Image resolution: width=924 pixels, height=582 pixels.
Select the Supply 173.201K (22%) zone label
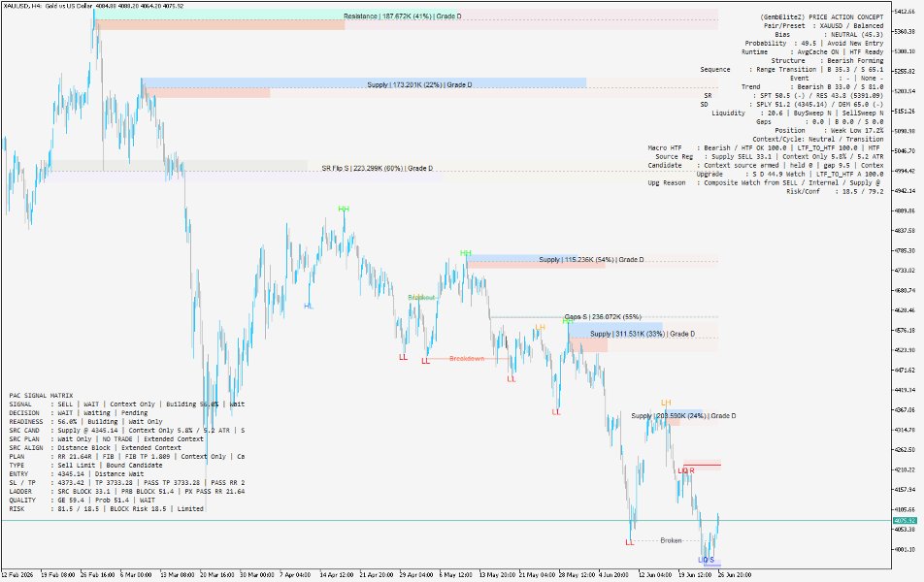click(419, 84)
